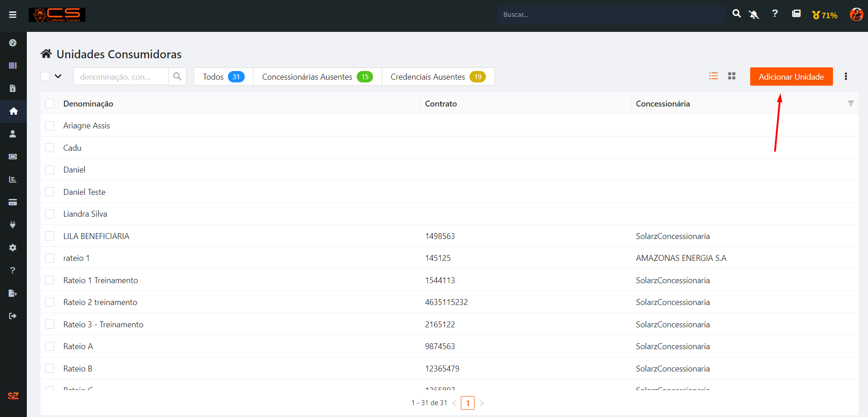
Task: Click the logout icon in the sidebar
Action: click(13, 316)
